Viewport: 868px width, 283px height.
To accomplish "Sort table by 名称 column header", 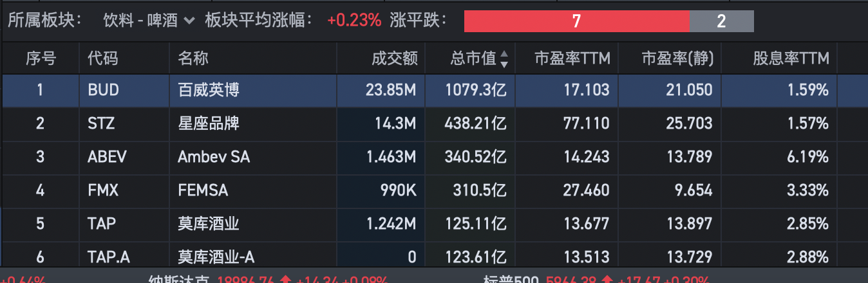I will tap(193, 59).
